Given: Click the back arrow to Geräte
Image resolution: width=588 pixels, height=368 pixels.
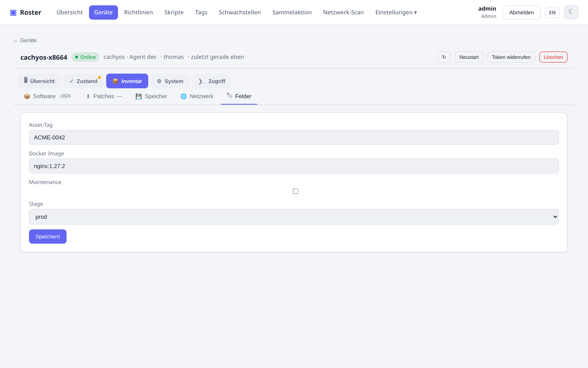Looking at the screenshot, I should click(25, 40).
